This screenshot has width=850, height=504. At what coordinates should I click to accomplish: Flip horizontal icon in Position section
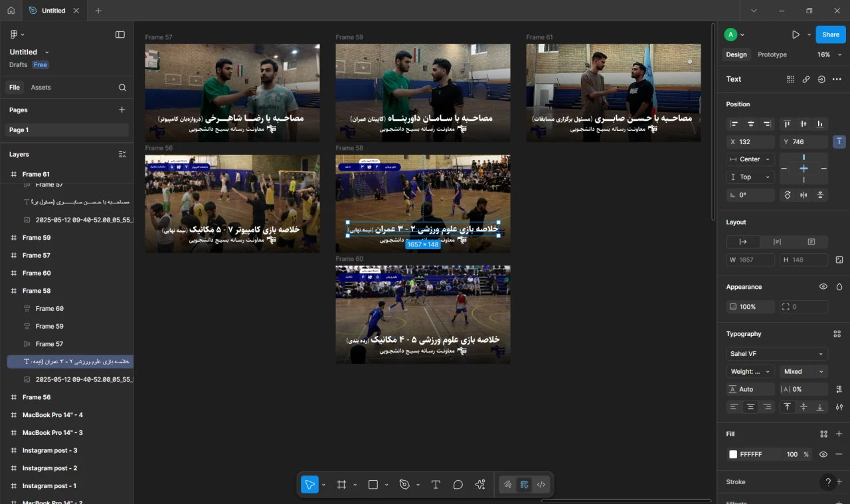pos(804,195)
